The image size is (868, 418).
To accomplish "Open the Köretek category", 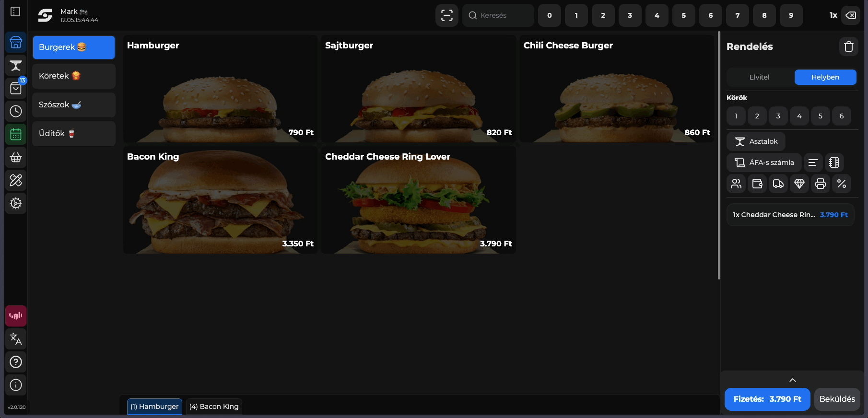I will tap(73, 76).
